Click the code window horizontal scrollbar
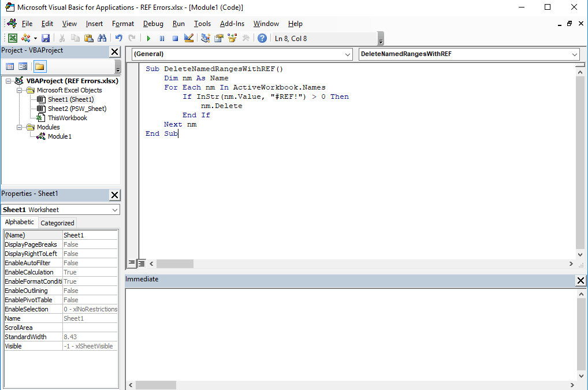 [174, 263]
